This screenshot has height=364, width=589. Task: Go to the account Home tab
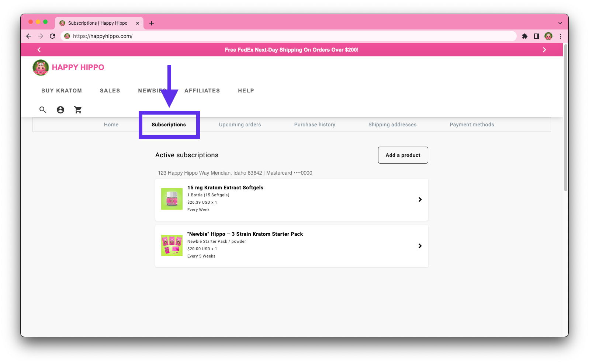pos(111,125)
